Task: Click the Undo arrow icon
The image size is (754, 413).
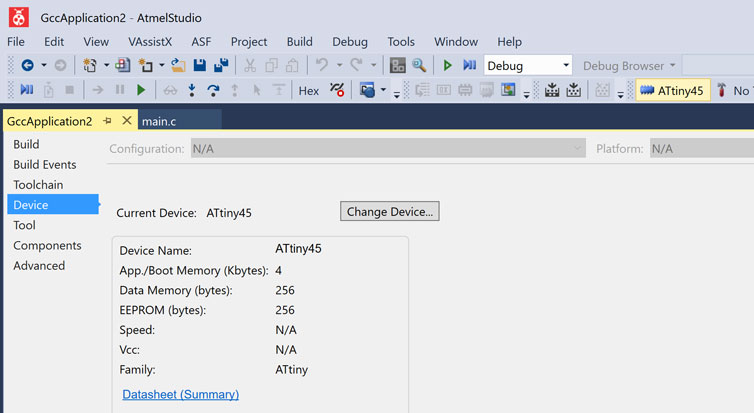Action: 322,64
